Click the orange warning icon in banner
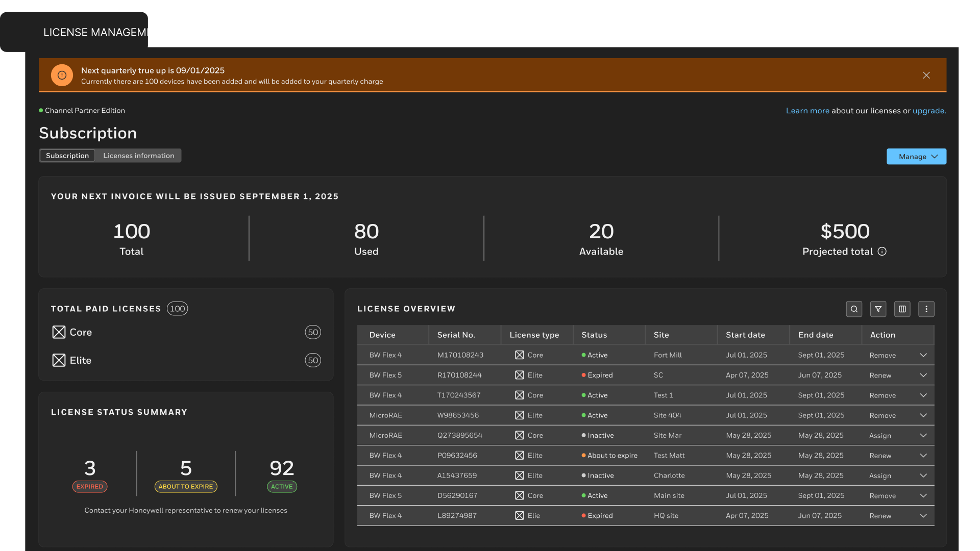 [x=62, y=76]
